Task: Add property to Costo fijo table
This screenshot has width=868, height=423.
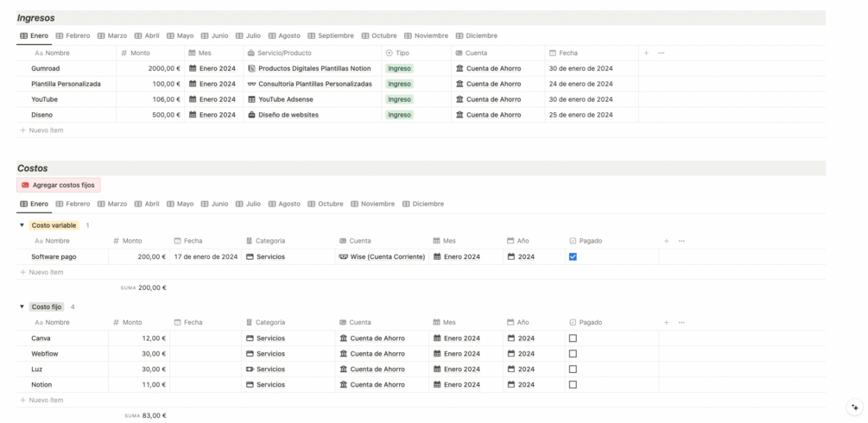Action: point(667,322)
